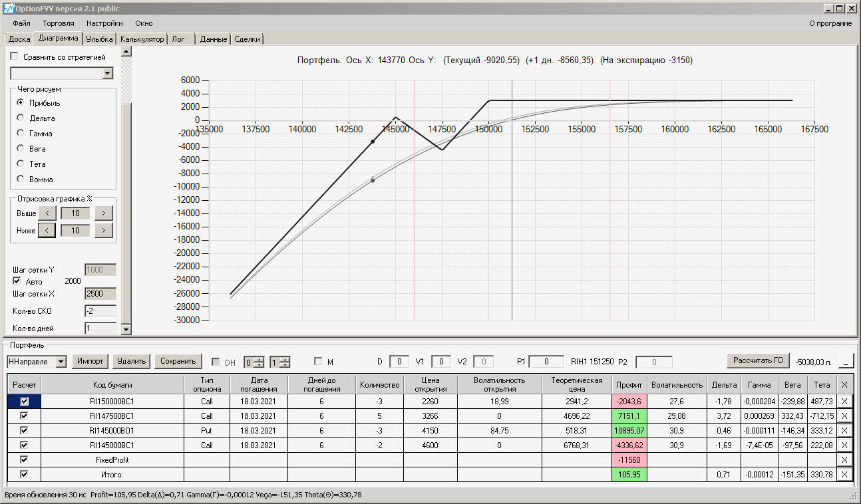Uncheck the Расчет box in the Итого row
The width and height of the screenshot is (861, 504).
(x=25, y=474)
